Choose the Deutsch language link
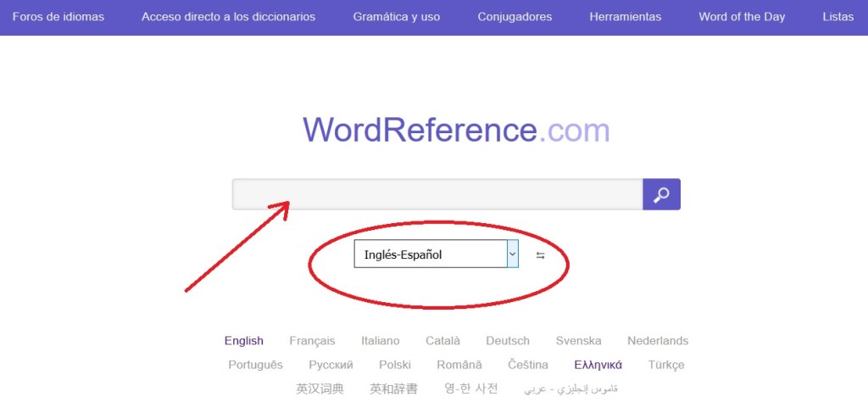 point(508,341)
